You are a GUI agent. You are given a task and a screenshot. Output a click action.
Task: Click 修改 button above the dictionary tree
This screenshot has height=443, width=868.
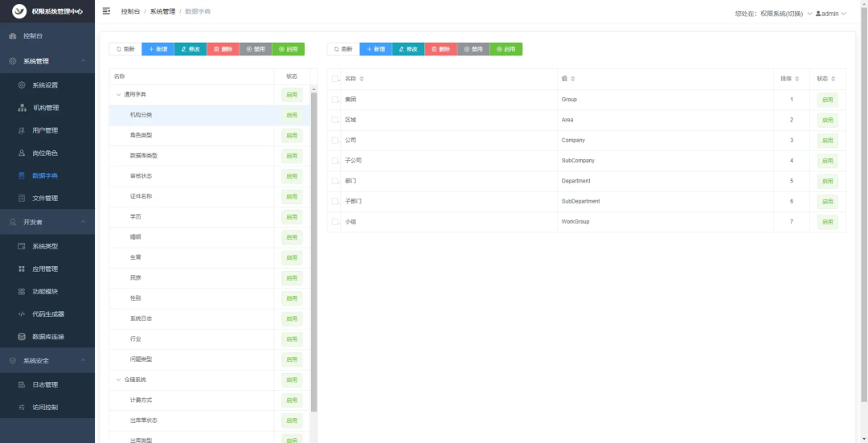[190, 49]
